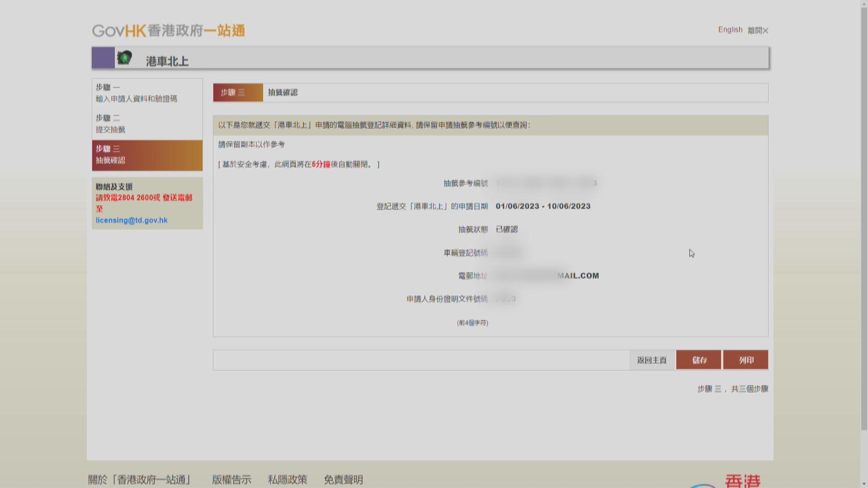Click the 港車北上 header title
The image size is (868, 488).
[x=167, y=61]
